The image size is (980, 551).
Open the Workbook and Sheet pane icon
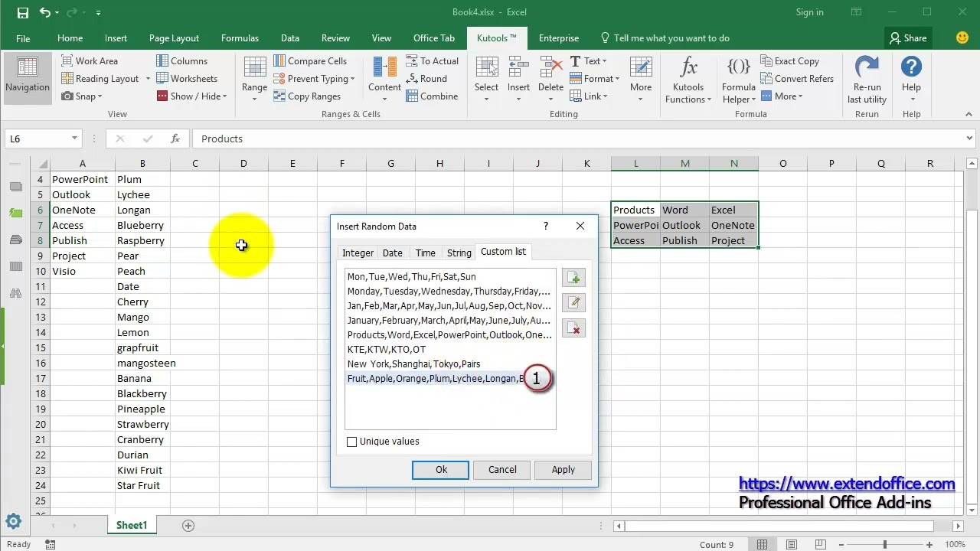coord(15,187)
